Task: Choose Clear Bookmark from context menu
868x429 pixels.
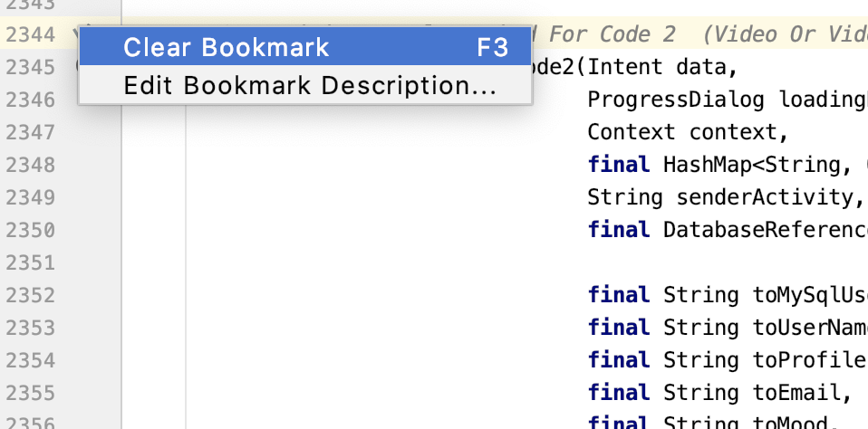Action: [x=227, y=47]
